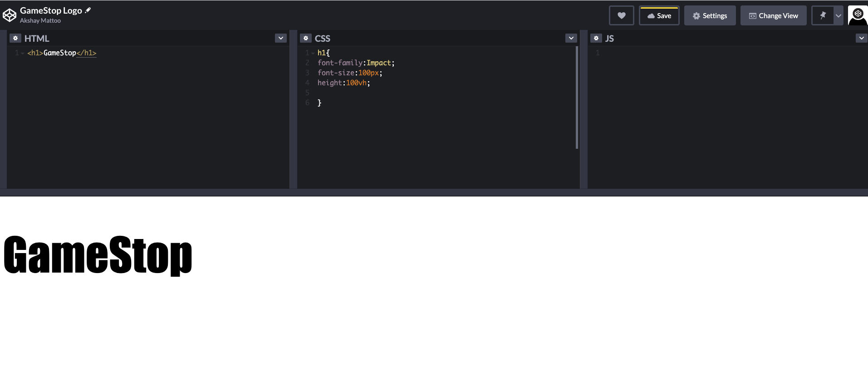The image size is (868, 371).
Task: Click the CSS editor vertical scrollbar
Action: click(x=577, y=98)
